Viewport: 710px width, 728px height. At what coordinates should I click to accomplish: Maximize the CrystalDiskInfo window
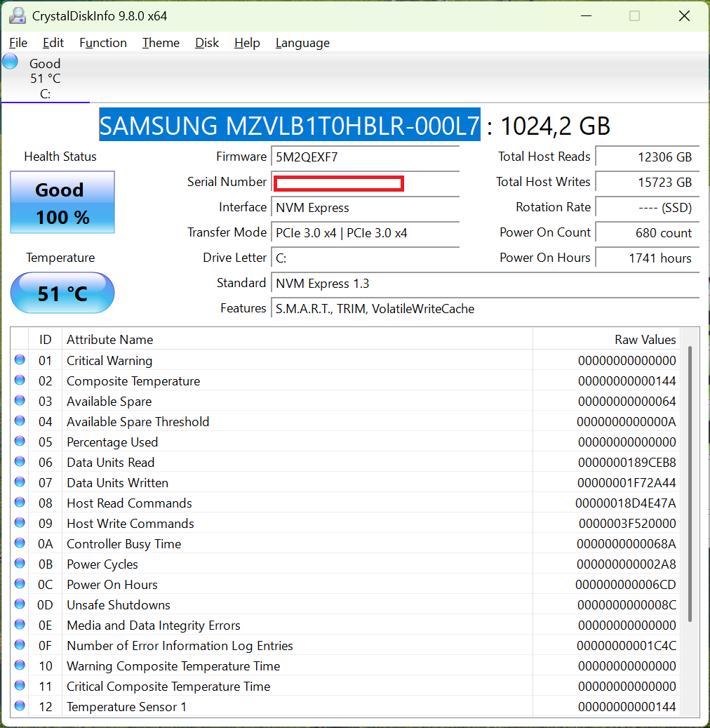click(634, 15)
